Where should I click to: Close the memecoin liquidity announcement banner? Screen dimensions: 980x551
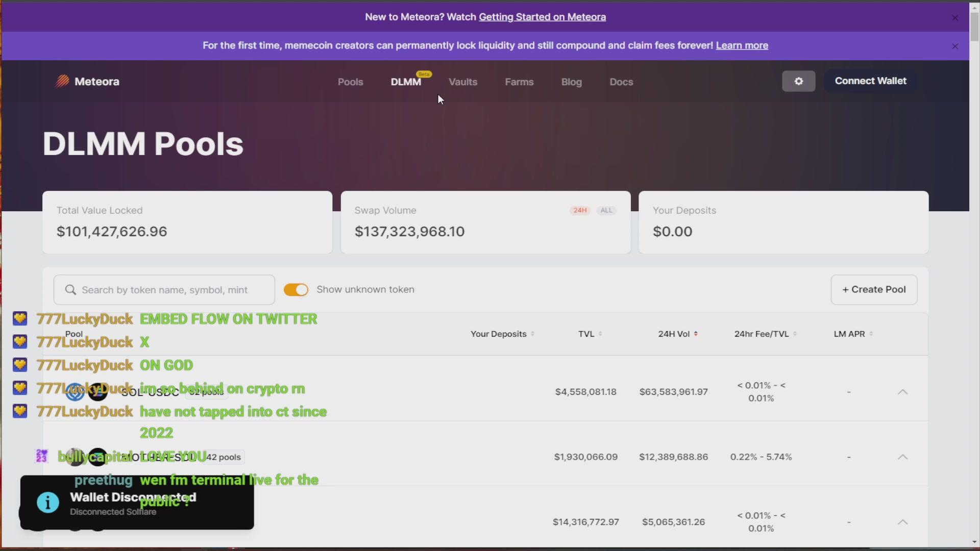(955, 46)
